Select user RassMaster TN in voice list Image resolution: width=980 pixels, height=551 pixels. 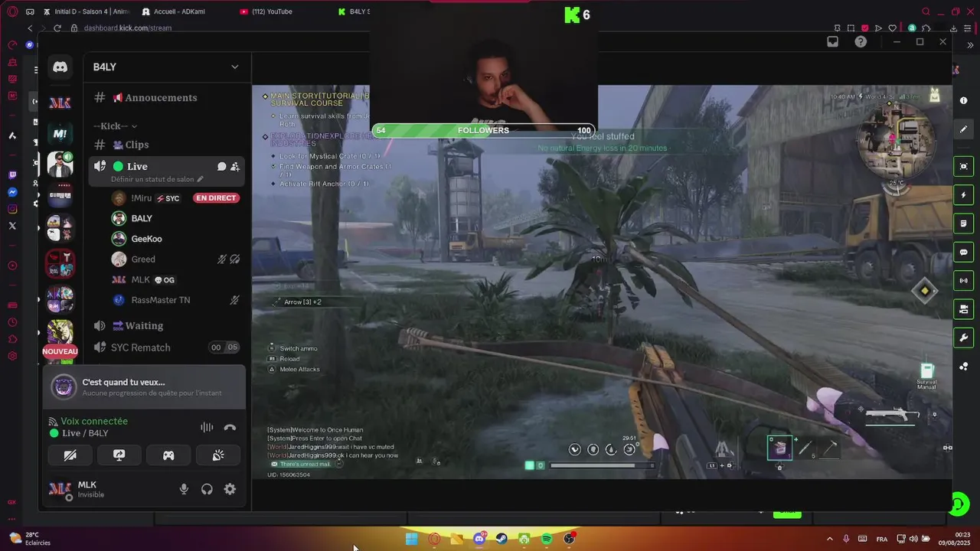point(176,300)
